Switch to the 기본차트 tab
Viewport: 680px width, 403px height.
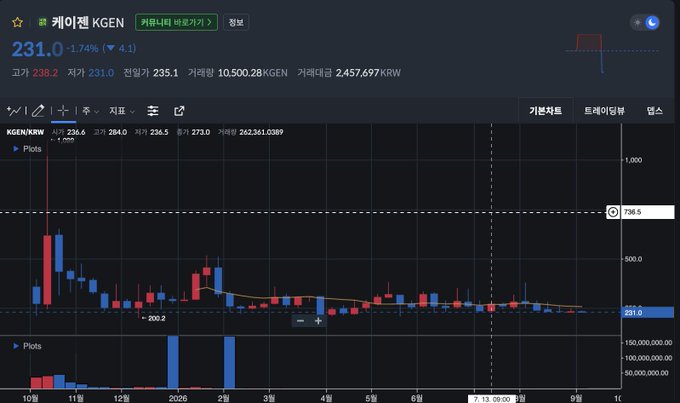point(546,111)
